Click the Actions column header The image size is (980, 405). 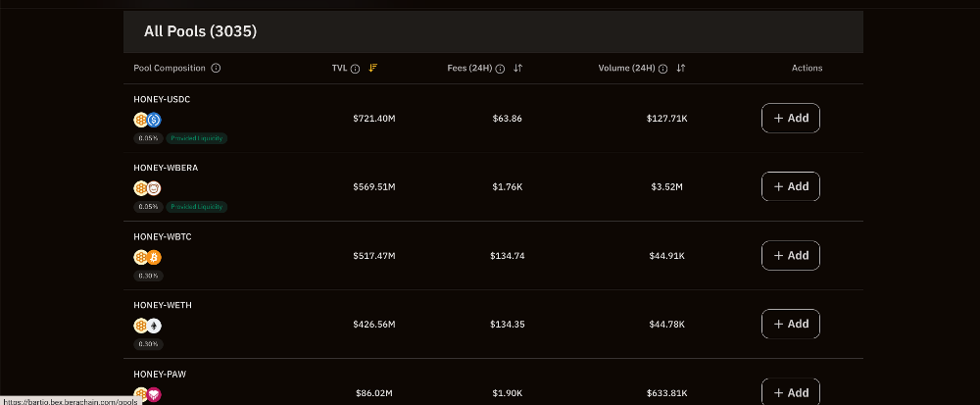[x=807, y=68]
